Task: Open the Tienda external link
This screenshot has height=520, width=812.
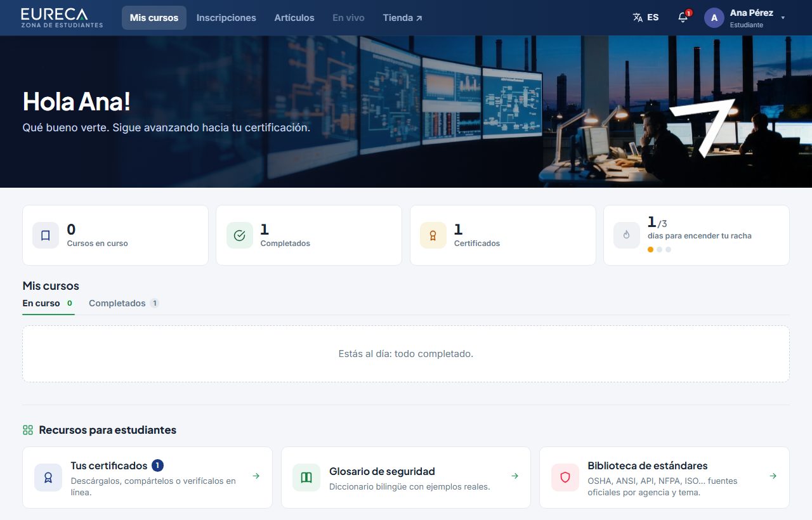Action: (403, 18)
